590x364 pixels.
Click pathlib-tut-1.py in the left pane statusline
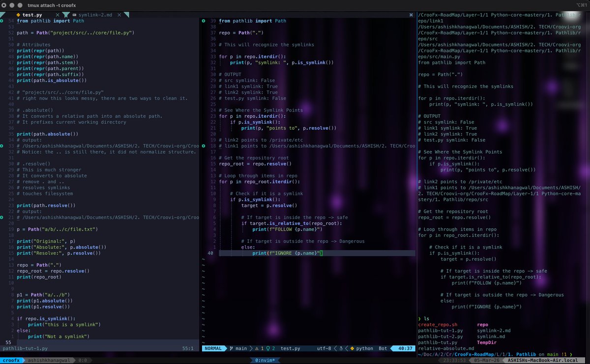pos(25,348)
